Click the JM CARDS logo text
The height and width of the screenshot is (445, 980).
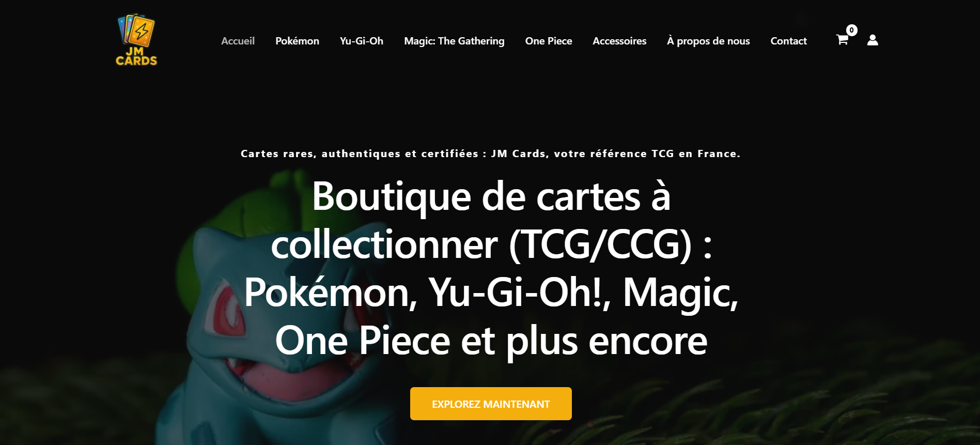point(136,56)
